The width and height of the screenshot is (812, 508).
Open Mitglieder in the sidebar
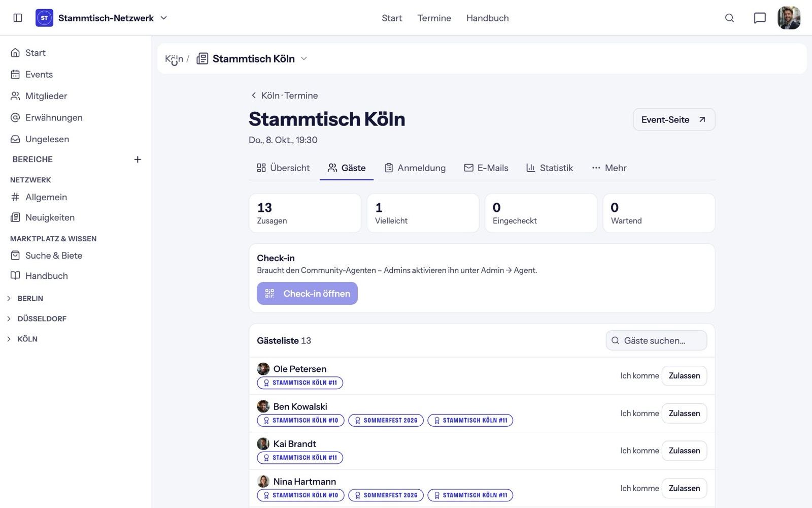click(76, 96)
